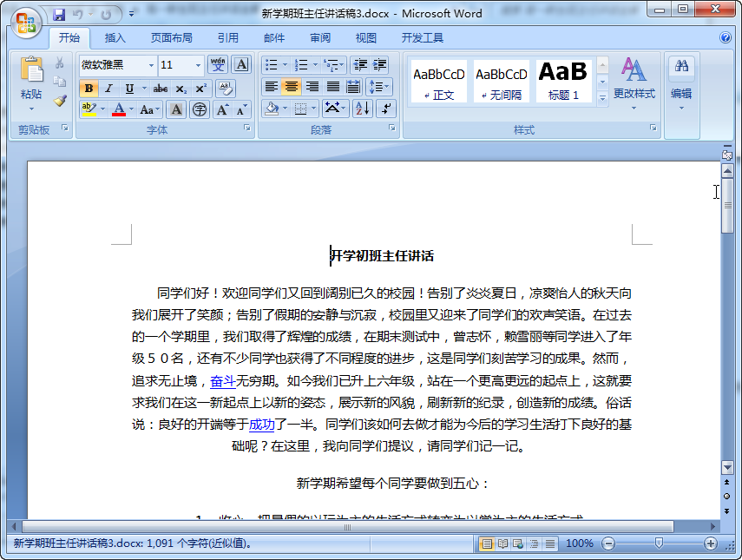Apply character shading icon

(176, 109)
